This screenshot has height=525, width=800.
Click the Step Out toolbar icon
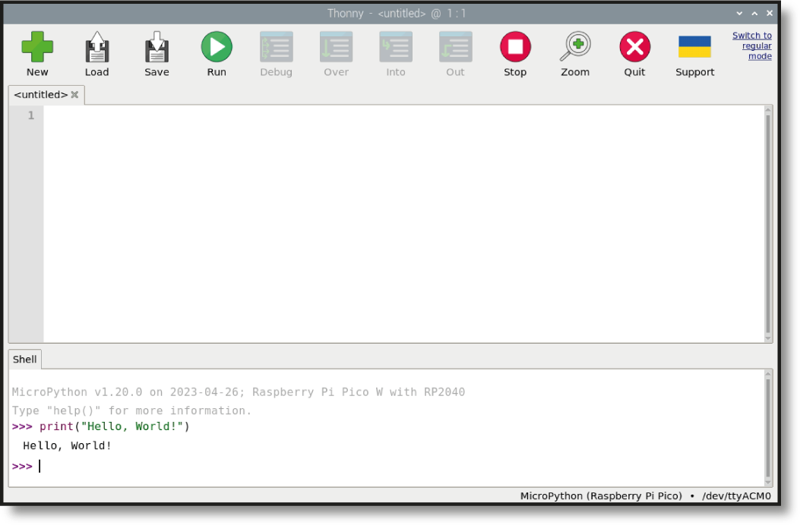tap(455, 47)
